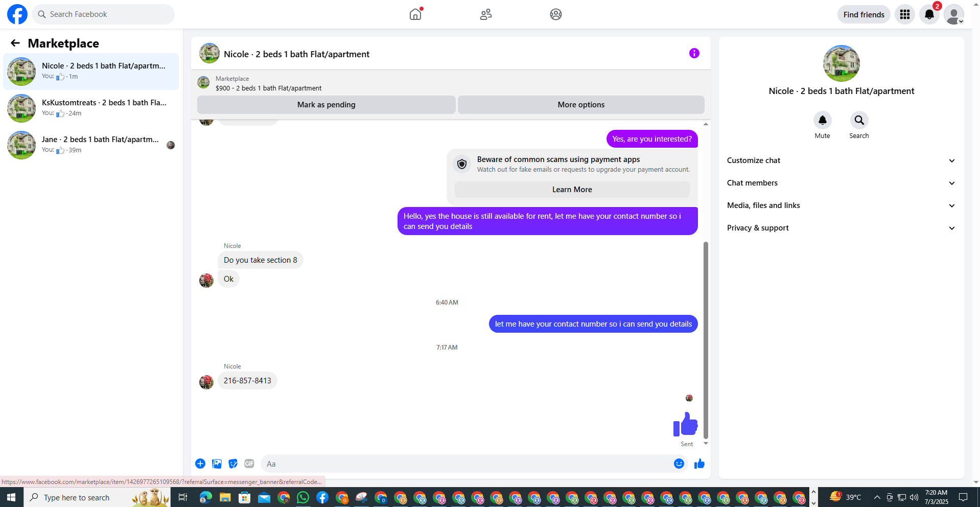The image size is (980, 507).
Task: Open Mail app from taskbar
Action: click(264, 497)
